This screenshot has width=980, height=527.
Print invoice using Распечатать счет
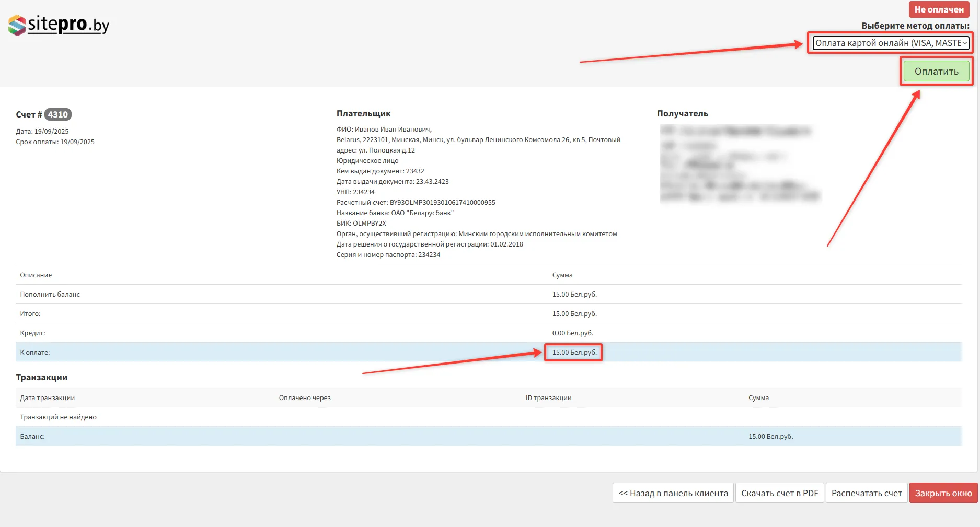pos(866,493)
